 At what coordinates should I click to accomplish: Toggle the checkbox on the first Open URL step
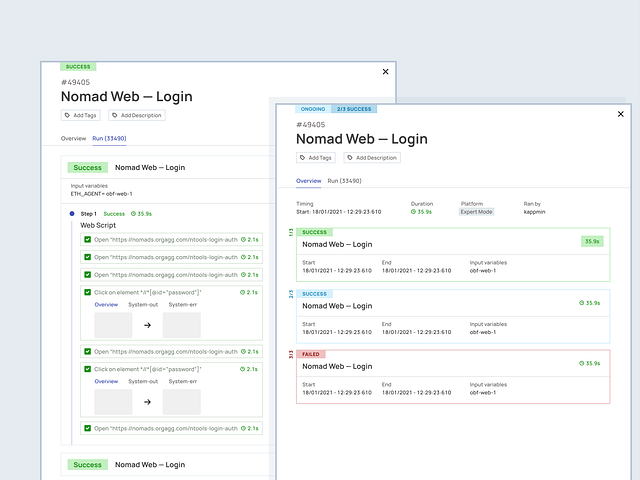pos(88,240)
